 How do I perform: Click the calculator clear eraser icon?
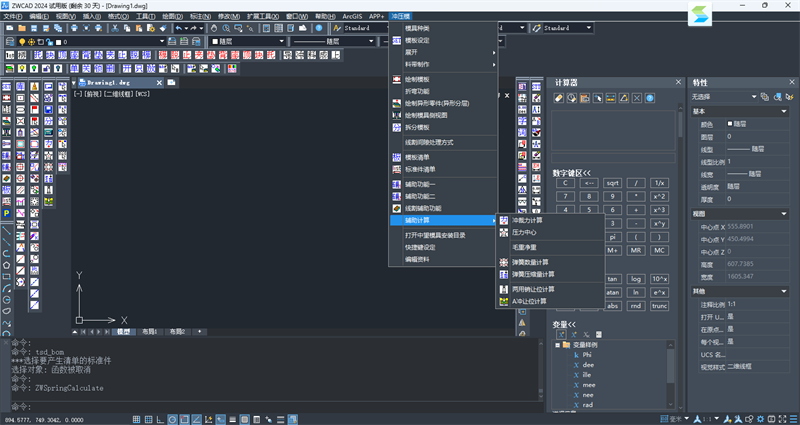560,97
